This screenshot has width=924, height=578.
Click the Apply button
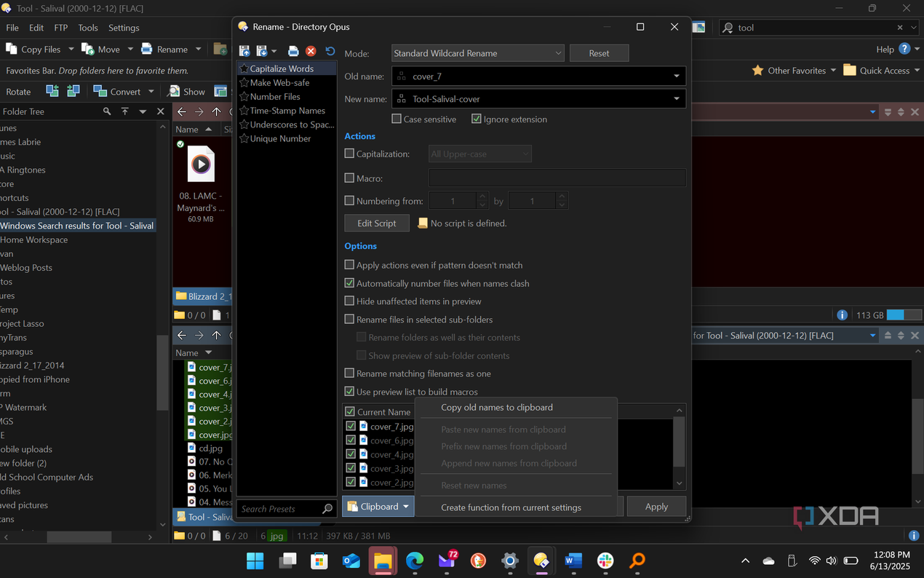tap(656, 507)
